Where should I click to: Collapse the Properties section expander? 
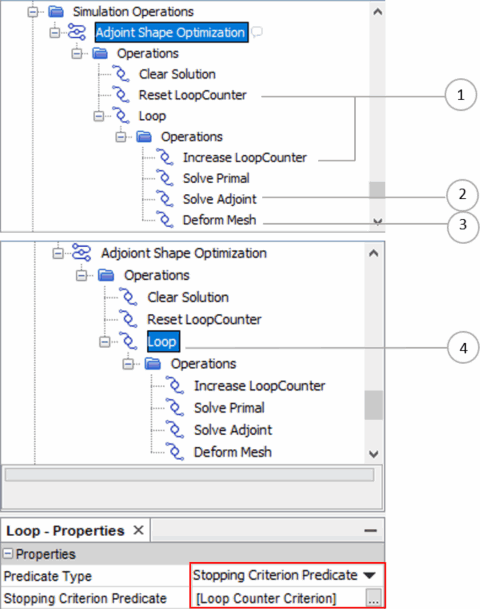click(x=8, y=553)
